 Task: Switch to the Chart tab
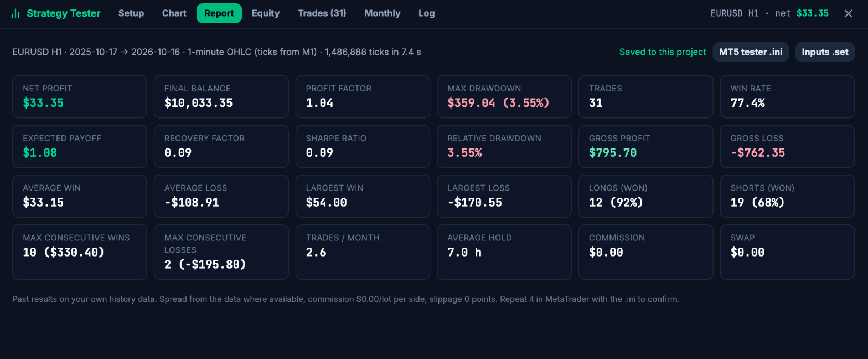(x=174, y=13)
